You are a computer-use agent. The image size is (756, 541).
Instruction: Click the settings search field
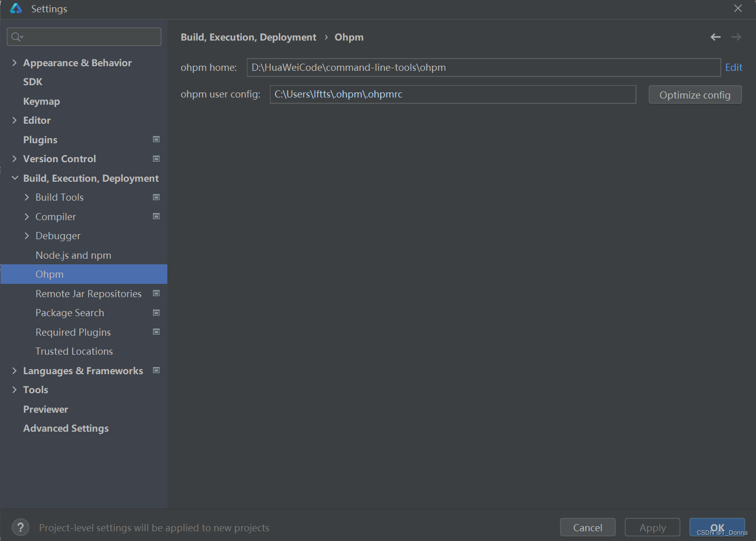coord(84,36)
